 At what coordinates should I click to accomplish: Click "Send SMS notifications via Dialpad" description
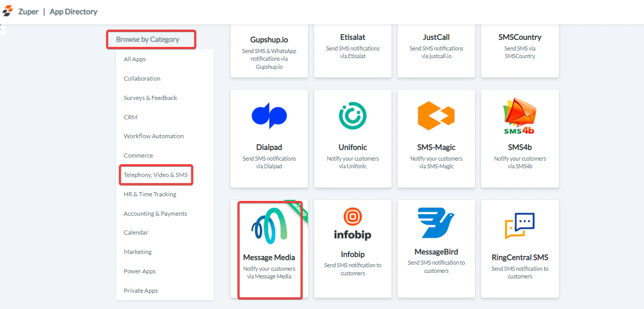269,162
